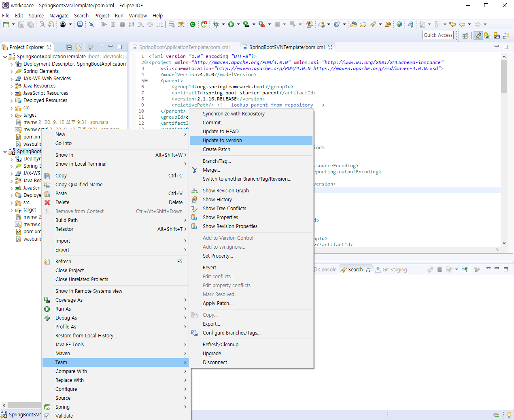Click the Save icon in the toolbar
Image resolution: width=514 pixels, height=420 pixels.
(21, 24)
